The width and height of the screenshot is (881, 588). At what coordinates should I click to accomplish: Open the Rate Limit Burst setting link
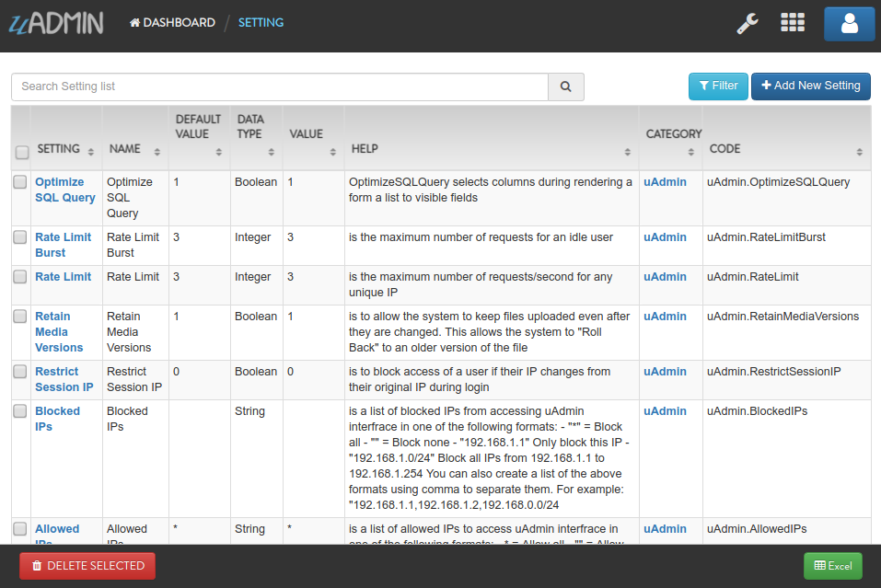(63, 245)
